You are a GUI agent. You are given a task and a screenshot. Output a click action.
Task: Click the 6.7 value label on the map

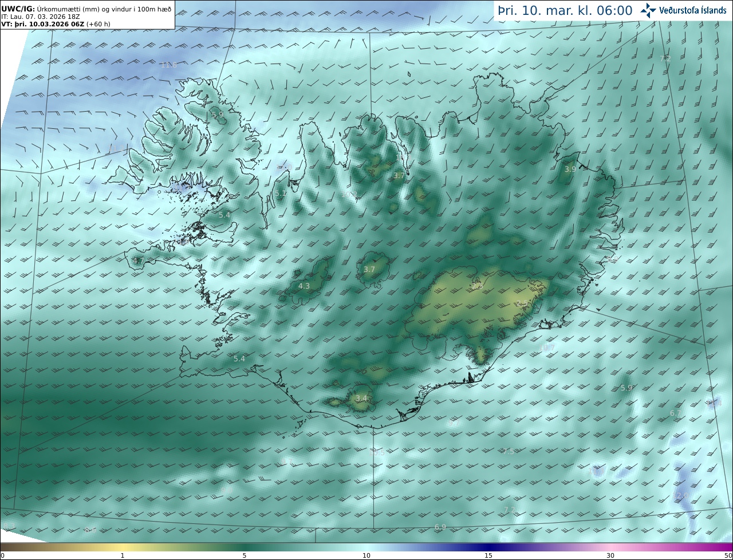(676, 413)
